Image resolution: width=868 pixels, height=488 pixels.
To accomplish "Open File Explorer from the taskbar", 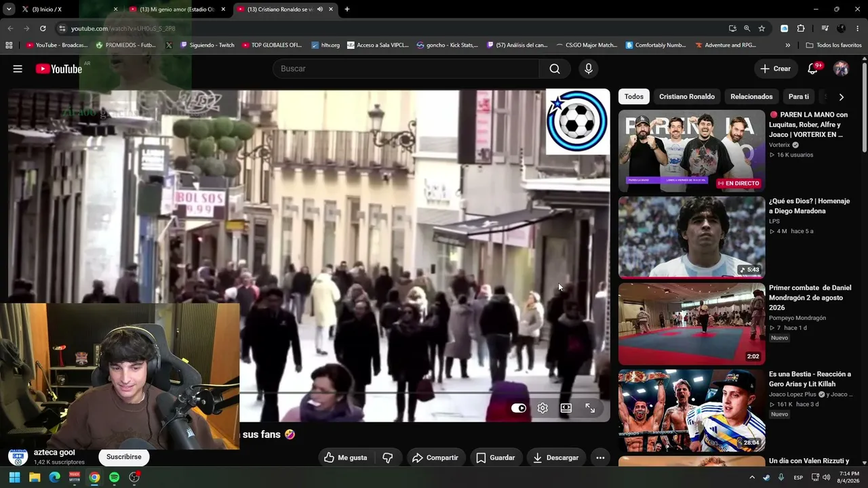I will click(x=35, y=477).
